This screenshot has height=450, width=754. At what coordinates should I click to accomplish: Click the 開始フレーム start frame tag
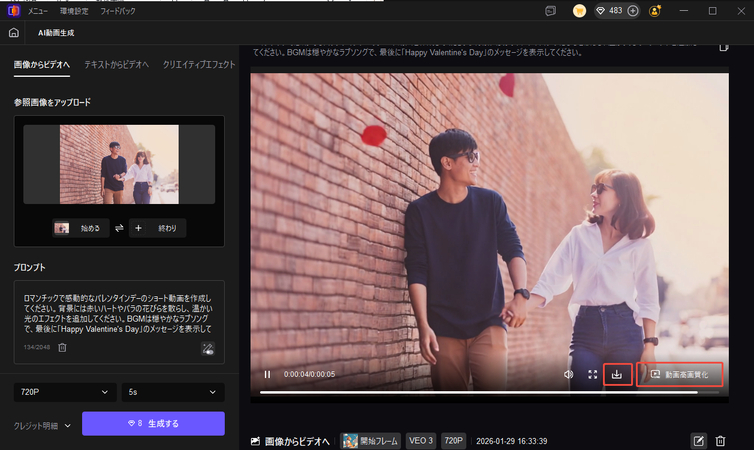pos(370,441)
